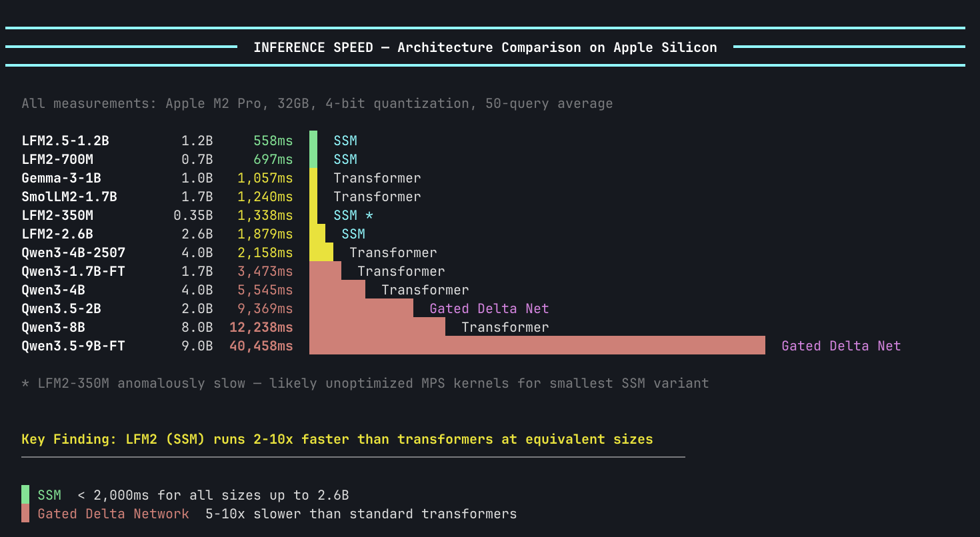Click the 8.0B parameter size
The image size is (980, 537).
tap(197, 327)
